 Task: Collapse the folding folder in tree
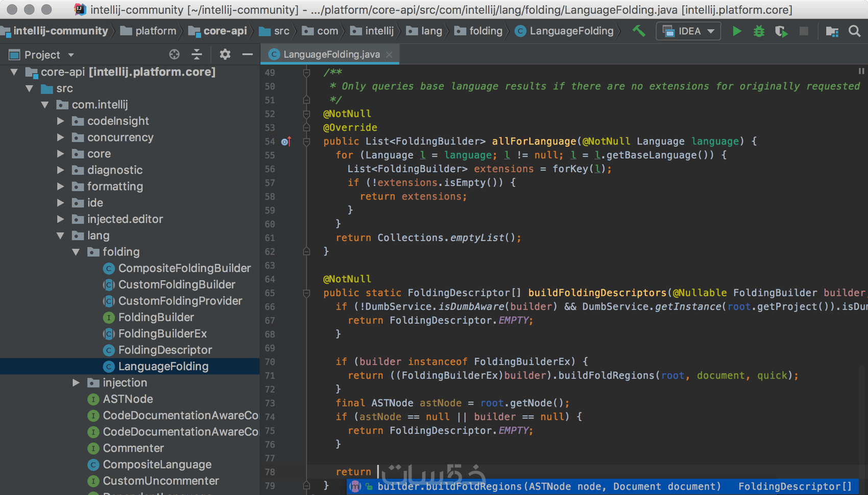click(76, 252)
